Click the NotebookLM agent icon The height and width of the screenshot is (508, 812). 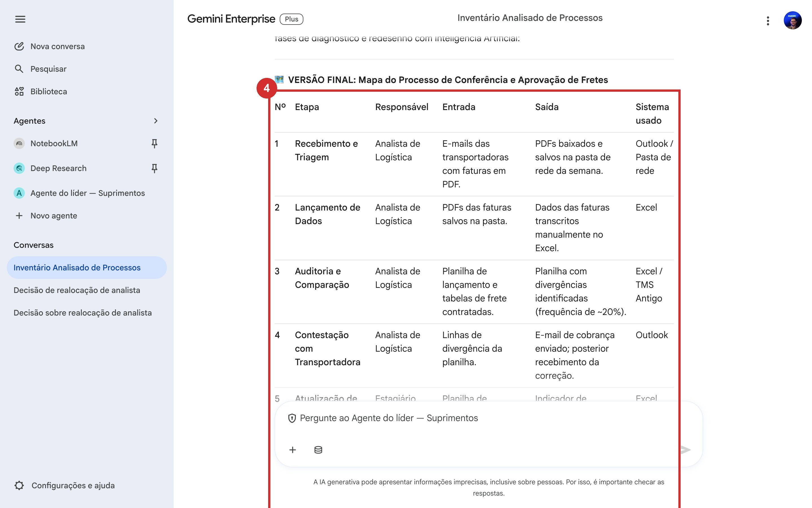click(19, 143)
